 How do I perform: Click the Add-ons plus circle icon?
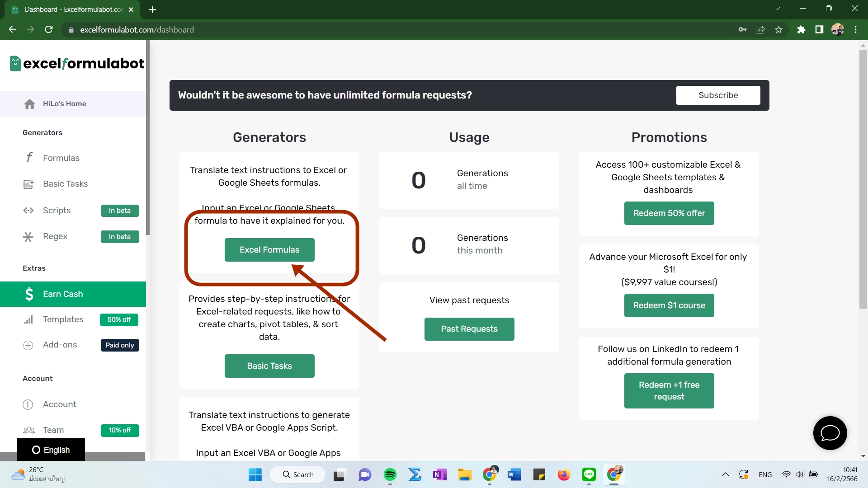point(28,345)
